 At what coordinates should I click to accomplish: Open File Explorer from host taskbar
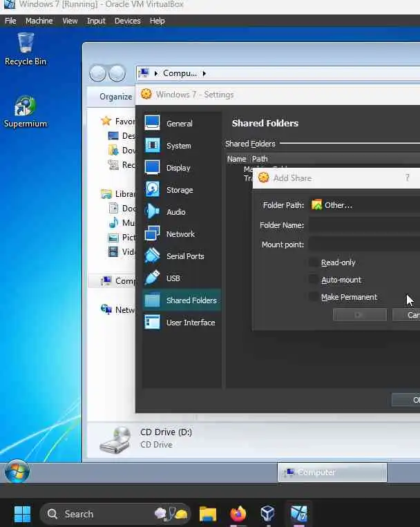208,514
